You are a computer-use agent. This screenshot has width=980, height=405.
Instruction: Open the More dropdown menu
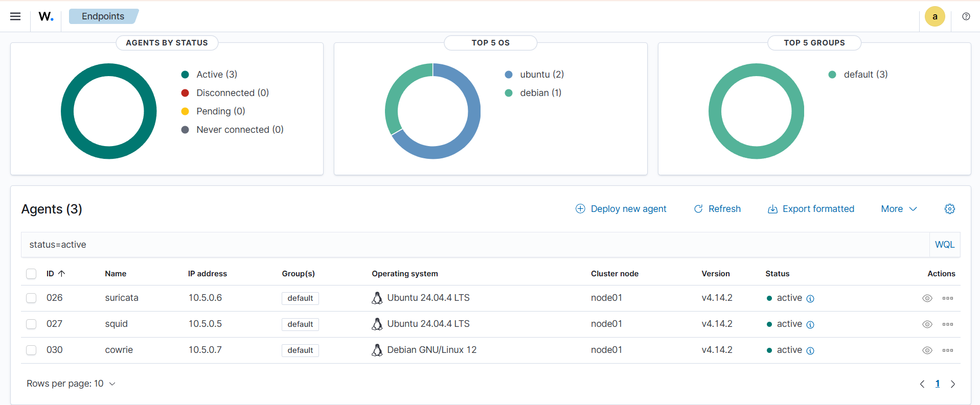pos(899,209)
